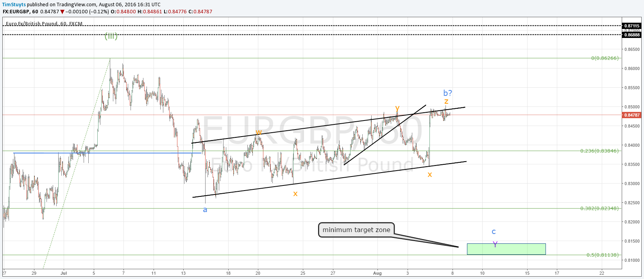Click the '18' date axis label
The image size is (644, 279).
[x=228, y=273]
